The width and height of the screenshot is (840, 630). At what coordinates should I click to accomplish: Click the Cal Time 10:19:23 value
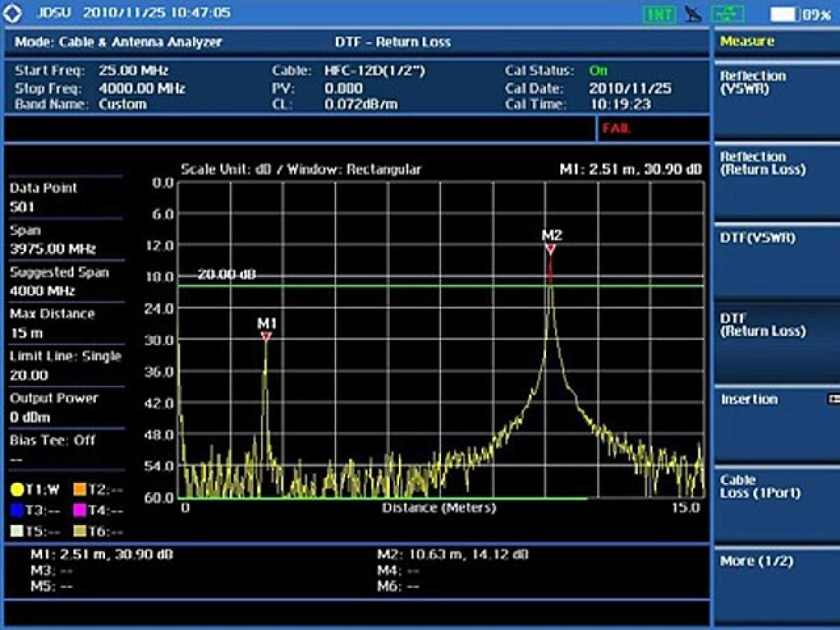[x=619, y=104]
